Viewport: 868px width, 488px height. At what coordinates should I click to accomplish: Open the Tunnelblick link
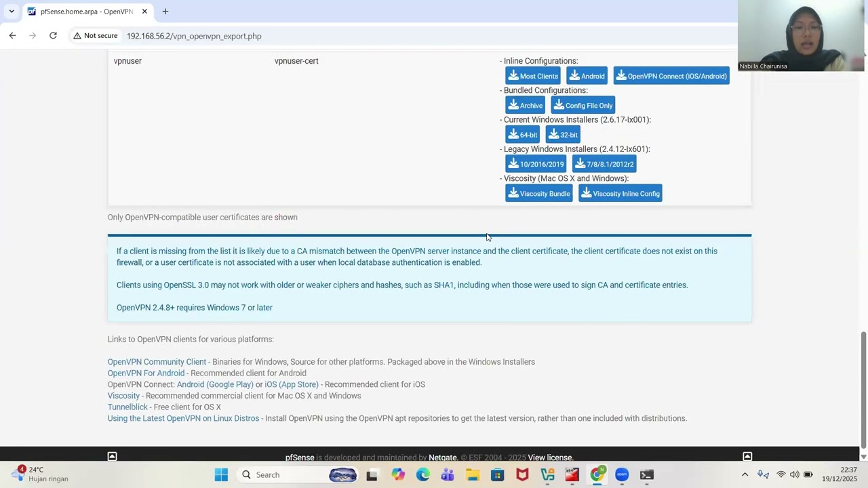127,407
